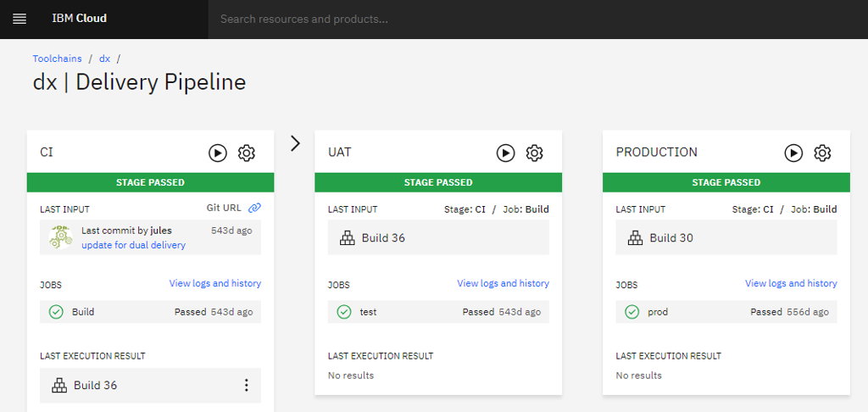Image resolution: width=868 pixels, height=412 pixels.
Task: Click UAT STAGE PASSED status bar
Action: click(438, 183)
